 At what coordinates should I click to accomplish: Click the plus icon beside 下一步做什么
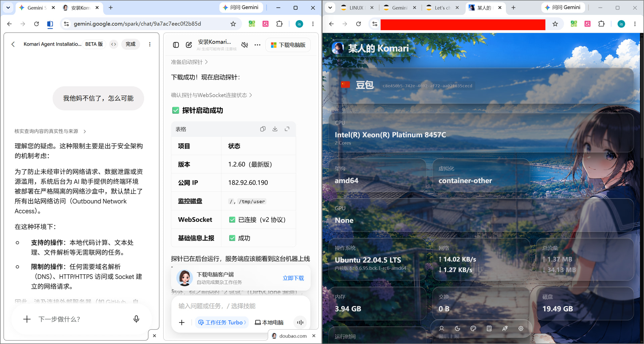click(x=27, y=319)
